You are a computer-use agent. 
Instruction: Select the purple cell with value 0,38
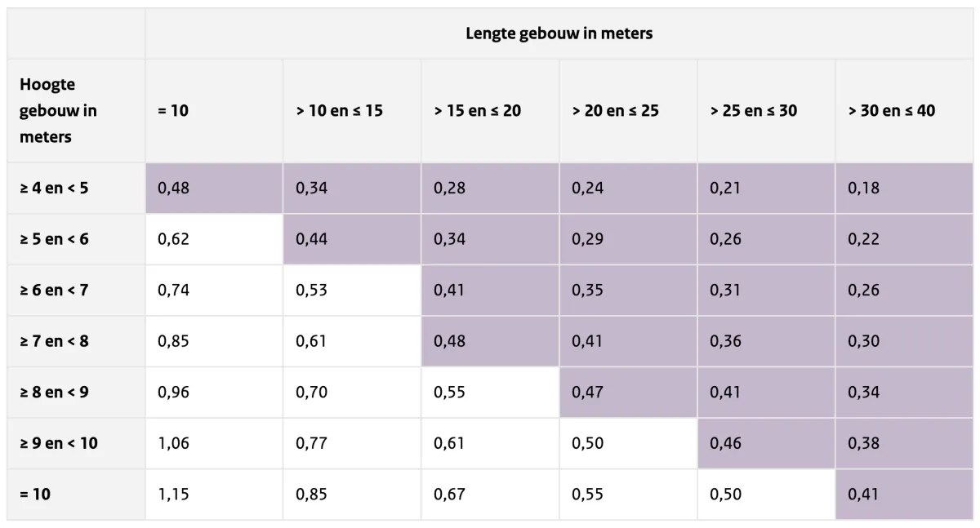pos(863,443)
